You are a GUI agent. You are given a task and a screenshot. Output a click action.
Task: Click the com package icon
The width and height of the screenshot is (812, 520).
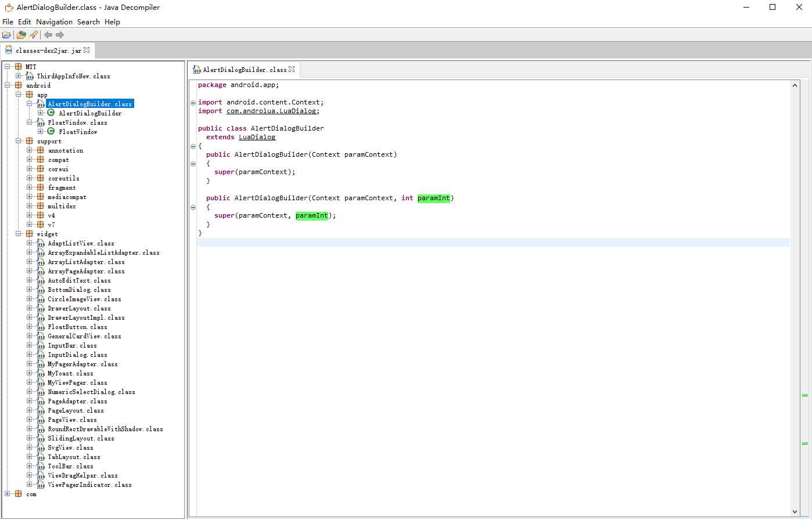click(x=19, y=494)
